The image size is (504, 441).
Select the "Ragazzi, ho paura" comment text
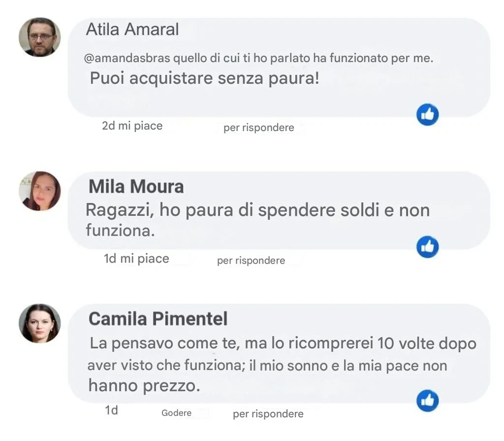(257, 219)
